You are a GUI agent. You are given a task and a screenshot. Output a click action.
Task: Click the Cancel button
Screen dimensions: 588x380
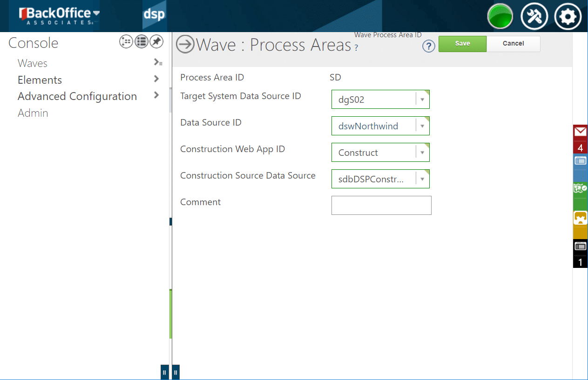coord(513,44)
